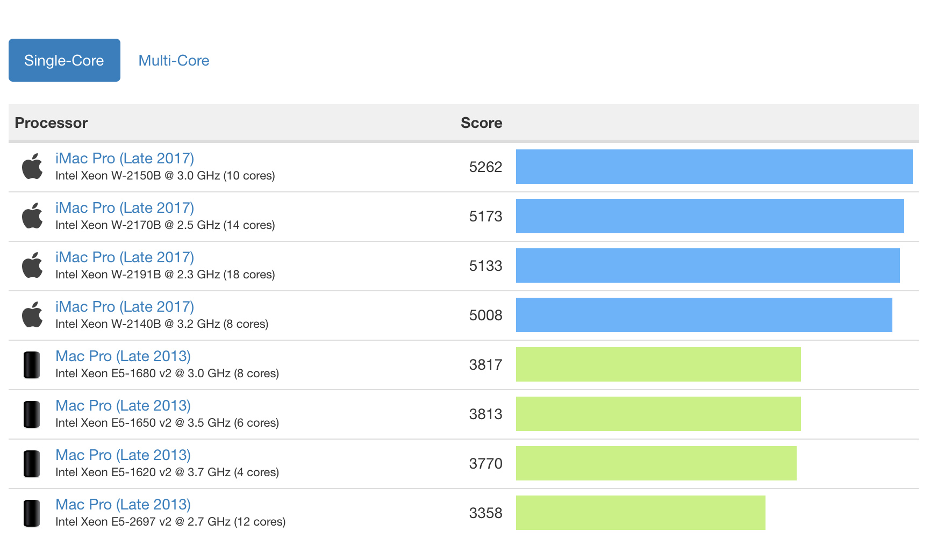Click Apple logo beside Xeon W-2150B row
The height and width of the screenshot is (560, 930).
[x=32, y=167]
